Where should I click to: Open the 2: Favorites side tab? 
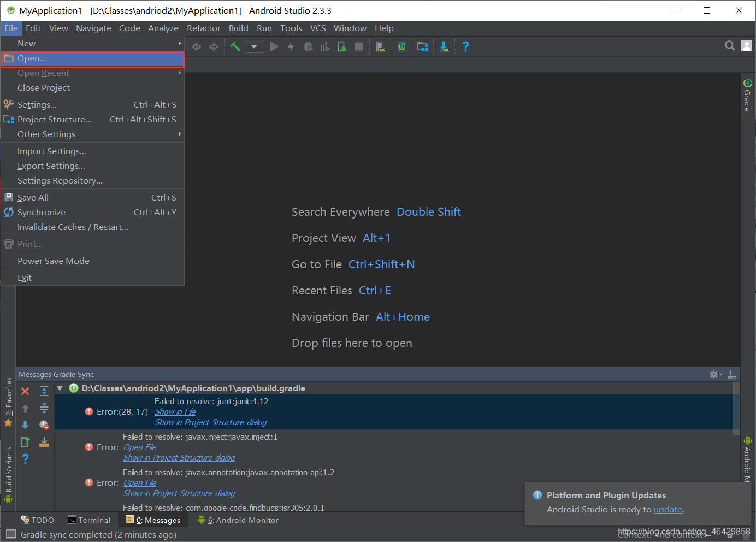8,402
